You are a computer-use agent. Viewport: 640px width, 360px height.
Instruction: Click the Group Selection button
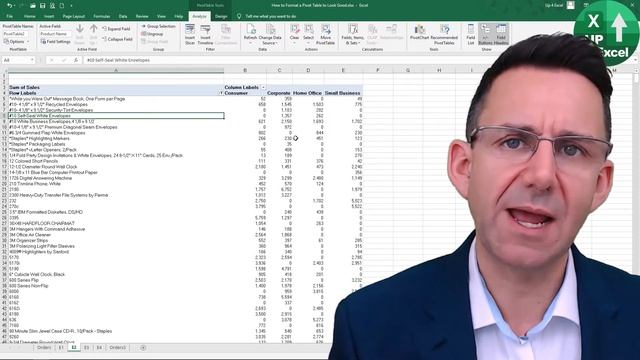coord(158,26)
